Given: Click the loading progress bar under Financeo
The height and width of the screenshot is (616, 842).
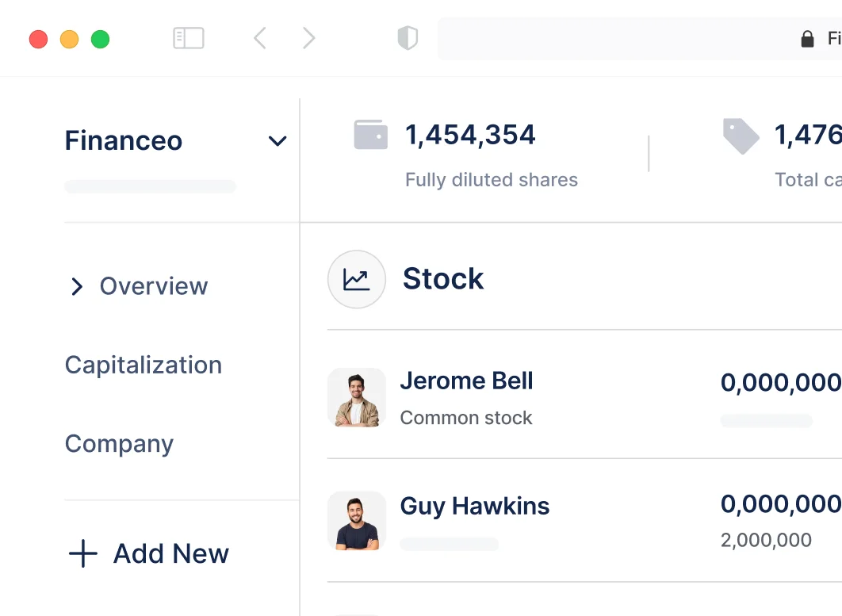Looking at the screenshot, I should (150, 186).
